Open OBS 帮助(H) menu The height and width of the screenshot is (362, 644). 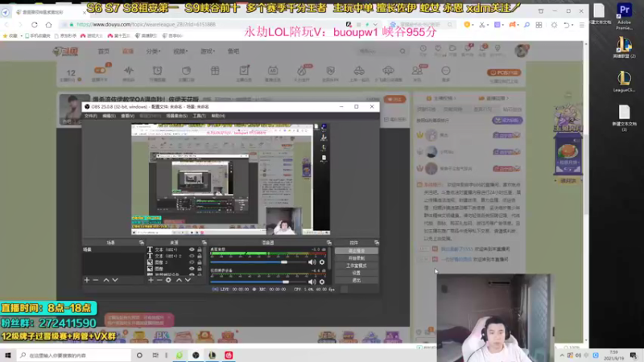coord(218,116)
